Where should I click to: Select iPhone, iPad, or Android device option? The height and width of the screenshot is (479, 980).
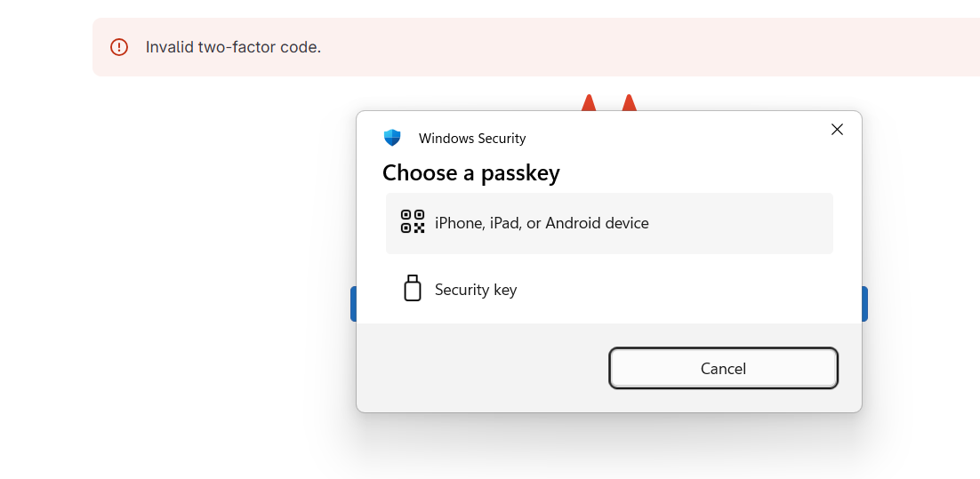tap(542, 223)
